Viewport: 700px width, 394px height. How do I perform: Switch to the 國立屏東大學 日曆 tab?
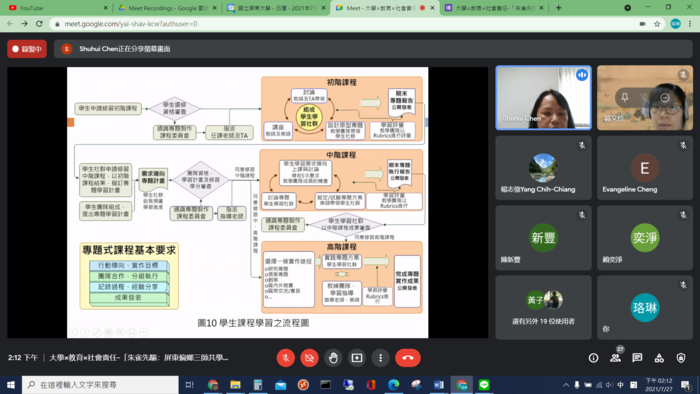click(276, 8)
